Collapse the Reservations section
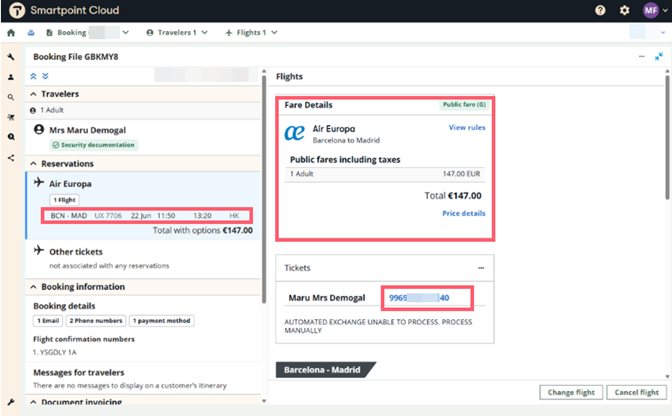This screenshot has width=672, height=416. pyautogui.click(x=34, y=163)
